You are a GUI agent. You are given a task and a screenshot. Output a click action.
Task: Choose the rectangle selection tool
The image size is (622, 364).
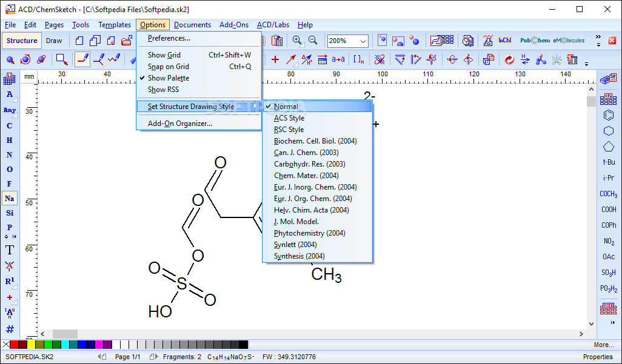[x=62, y=60]
